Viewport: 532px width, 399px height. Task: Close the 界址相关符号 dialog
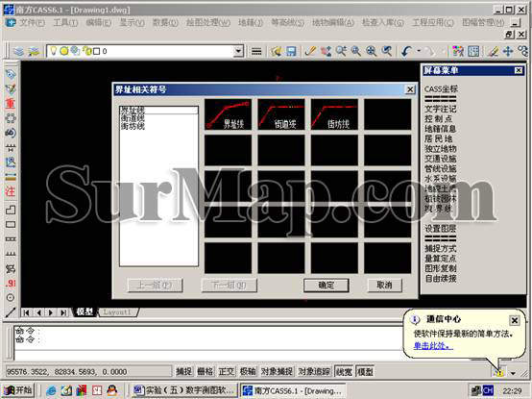point(410,89)
